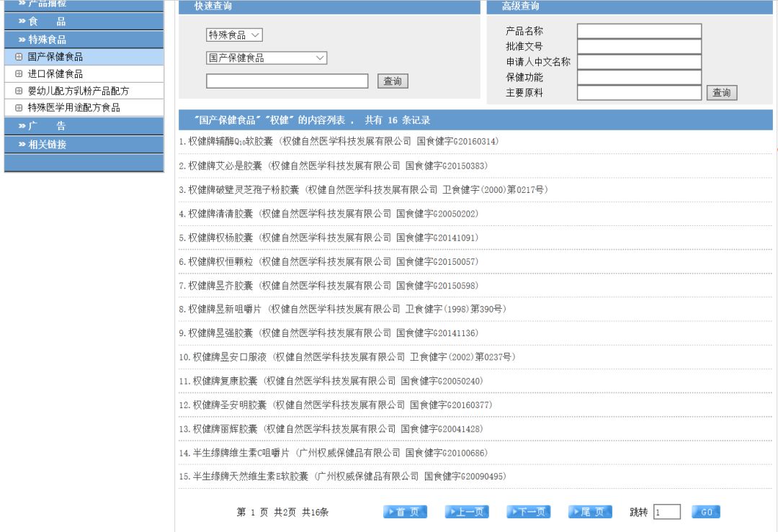Open the 特殊食品 category dropdown
The height and width of the screenshot is (532, 778).
234,35
